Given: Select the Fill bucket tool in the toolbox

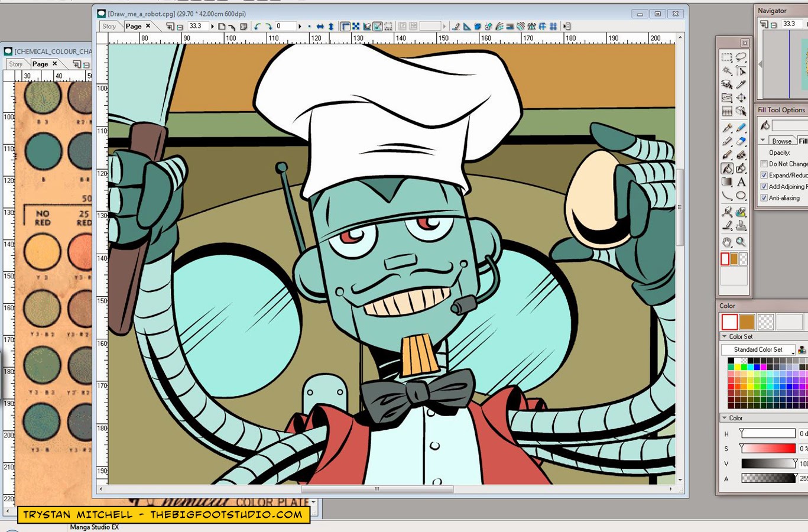Looking at the screenshot, I should click(727, 168).
